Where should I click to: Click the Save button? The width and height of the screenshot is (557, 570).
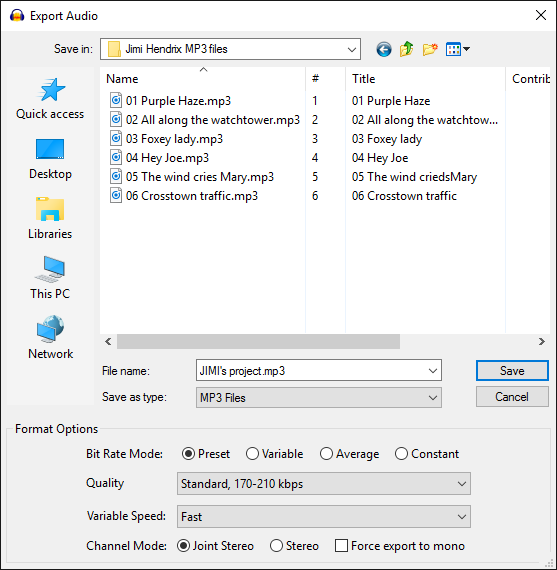[x=512, y=370]
